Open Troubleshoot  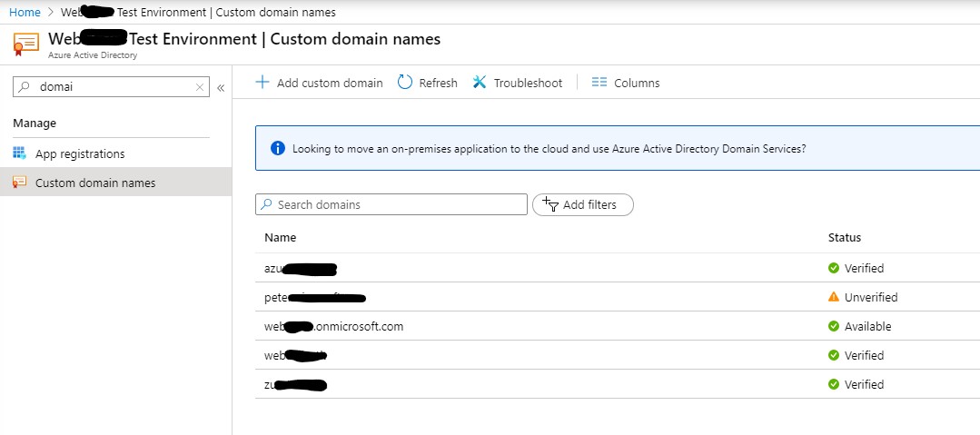point(518,83)
